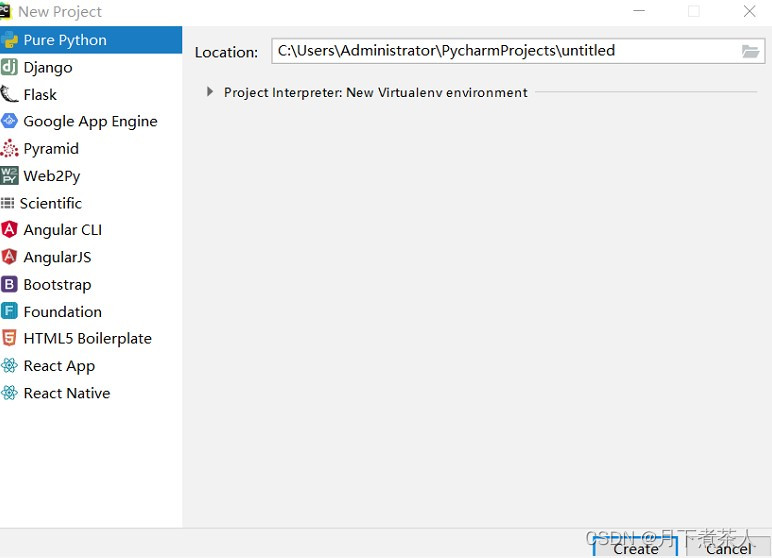The width and height of the screenshot is (772, 558).
Task: Click the Angular CLI shield icon
Action: [9, 230]
